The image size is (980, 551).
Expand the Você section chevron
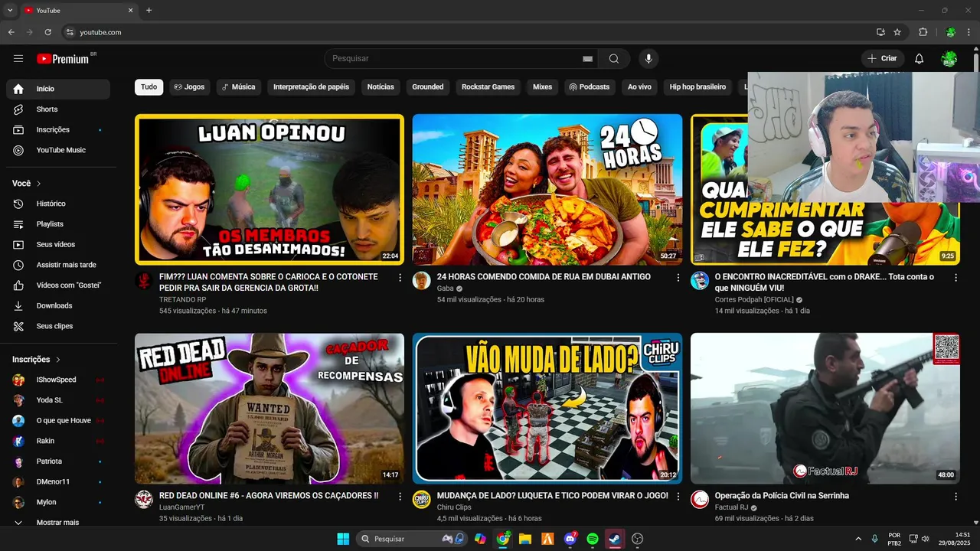coord(39,184)
